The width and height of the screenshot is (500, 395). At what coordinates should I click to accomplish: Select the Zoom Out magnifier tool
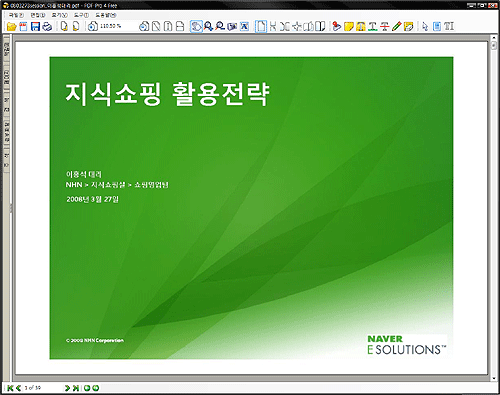pos(220,26)
